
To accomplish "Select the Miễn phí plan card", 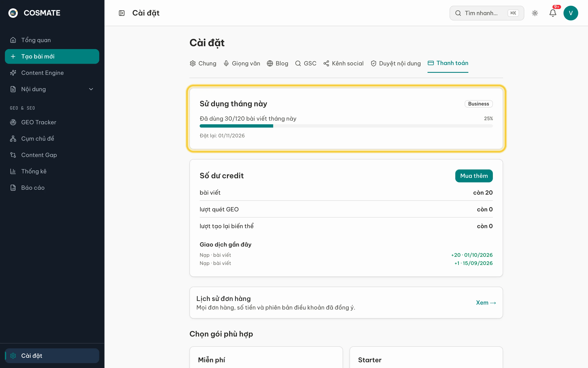I will click(x=266, y=357).
